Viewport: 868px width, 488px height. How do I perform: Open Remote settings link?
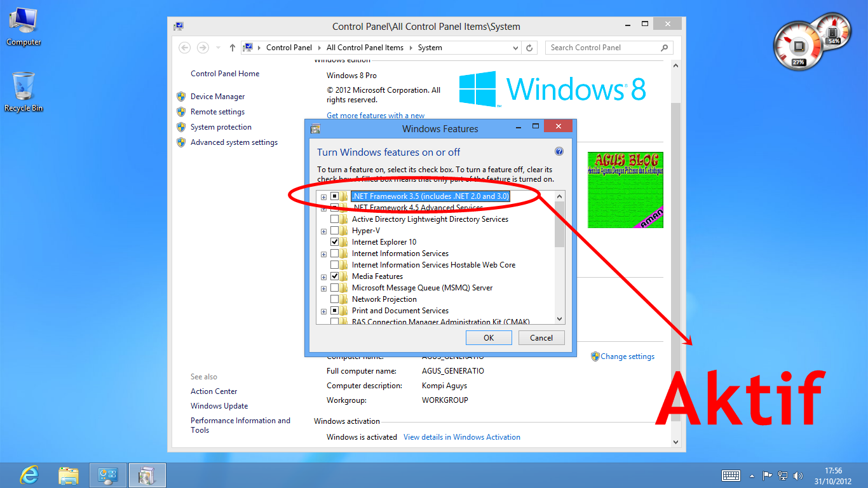217,112
